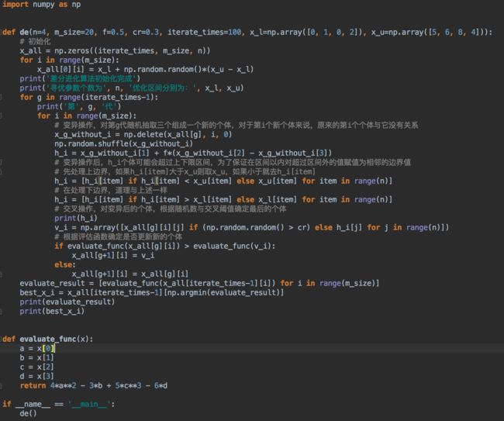Click the final 'de()' call
The height and width of the screenshot is (421, 504).
pyautogui.click(x=28, y=413)
